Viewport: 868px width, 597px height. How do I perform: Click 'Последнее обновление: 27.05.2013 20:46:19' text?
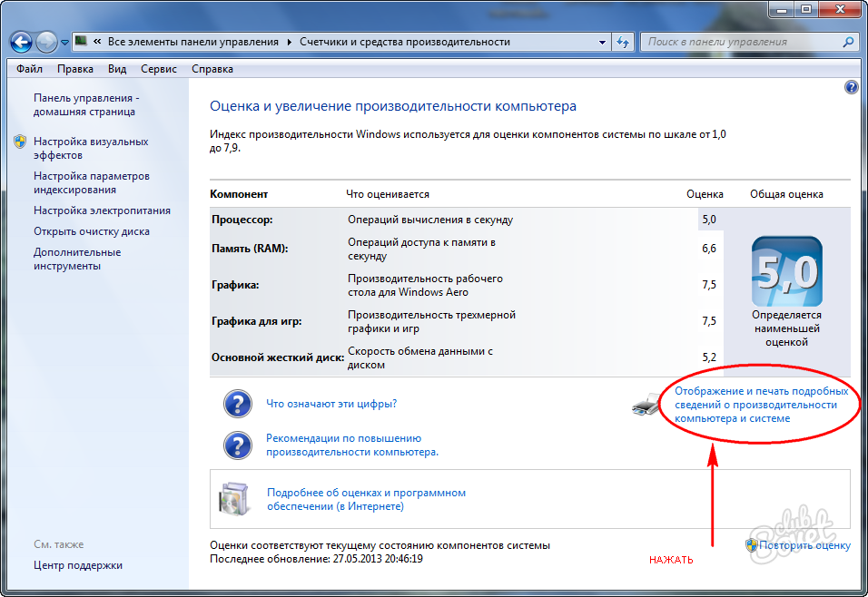[316, 559]
